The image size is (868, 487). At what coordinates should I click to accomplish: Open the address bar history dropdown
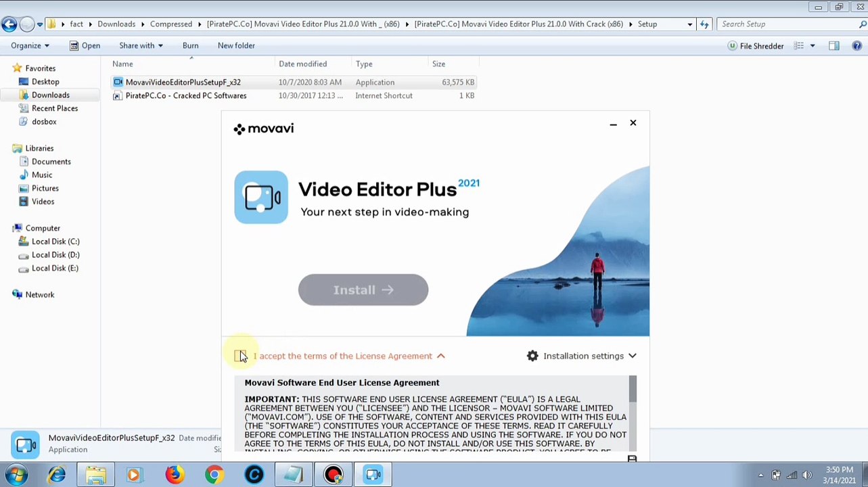coord(689,24)
